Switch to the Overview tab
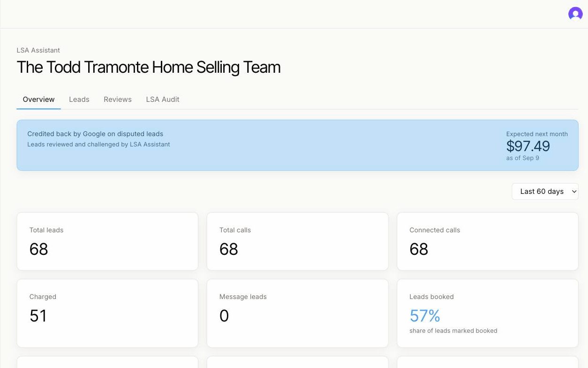Image resolution: width=588 pixels, height=368 pixels. click(39, 100)
